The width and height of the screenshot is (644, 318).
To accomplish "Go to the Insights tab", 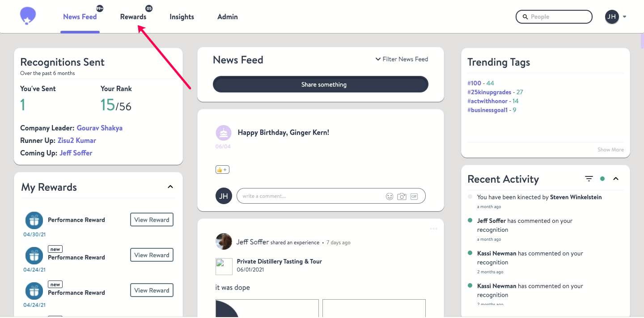I will (x=182, y=17).
